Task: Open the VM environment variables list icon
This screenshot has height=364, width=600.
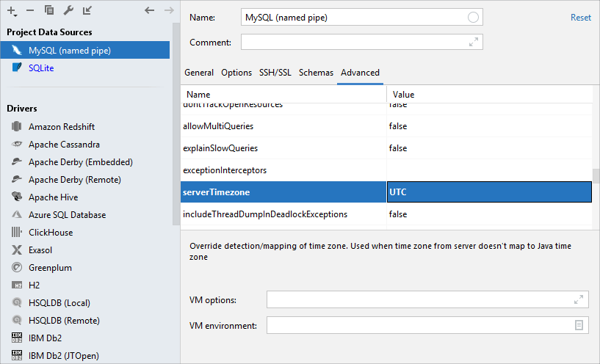Action: coord(579,325)
